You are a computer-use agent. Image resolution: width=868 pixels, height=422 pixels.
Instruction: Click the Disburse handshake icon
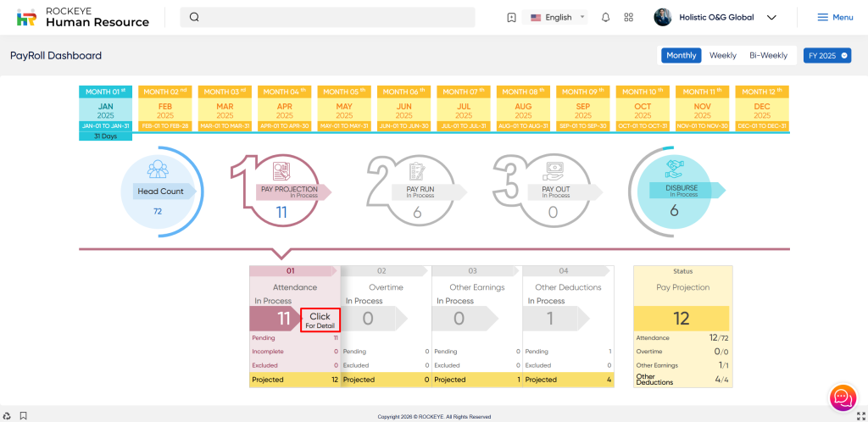pos(675,169)
